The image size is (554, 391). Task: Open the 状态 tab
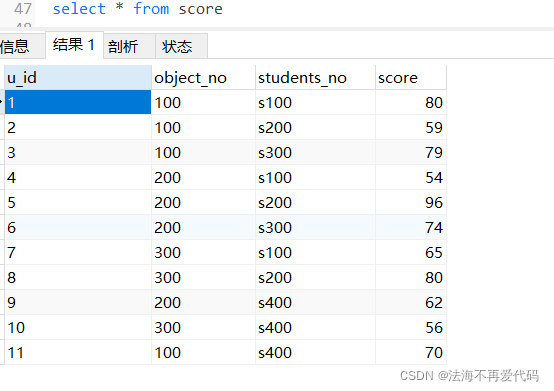click(181, 46)
